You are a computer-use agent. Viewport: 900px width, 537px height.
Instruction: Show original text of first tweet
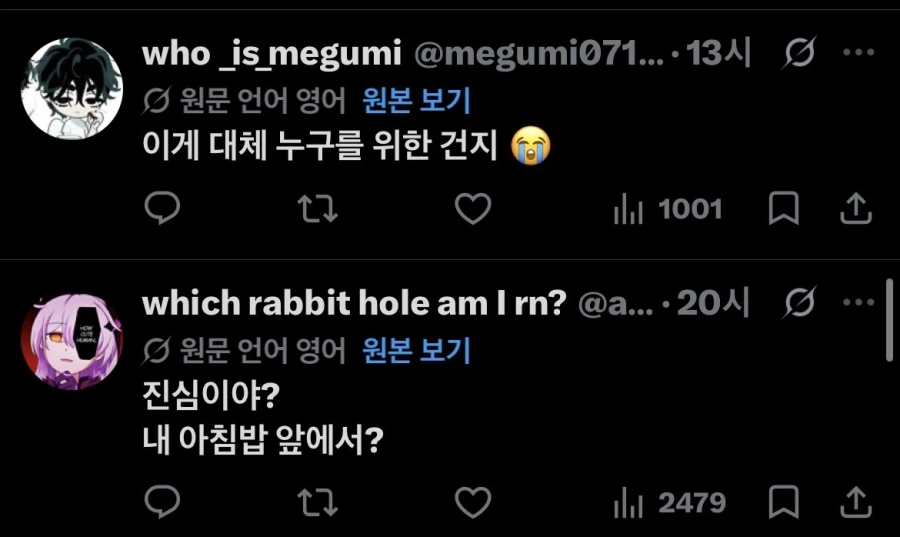[416, 100]
